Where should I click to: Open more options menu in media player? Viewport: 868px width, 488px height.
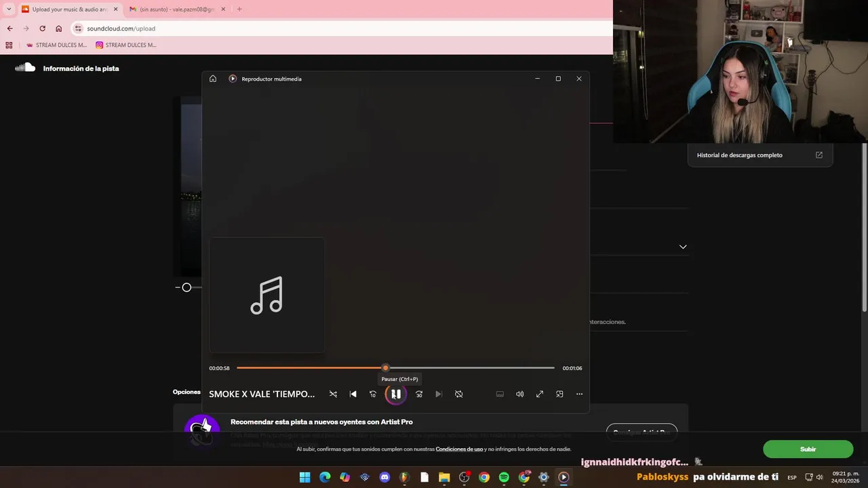pos(579,394)
